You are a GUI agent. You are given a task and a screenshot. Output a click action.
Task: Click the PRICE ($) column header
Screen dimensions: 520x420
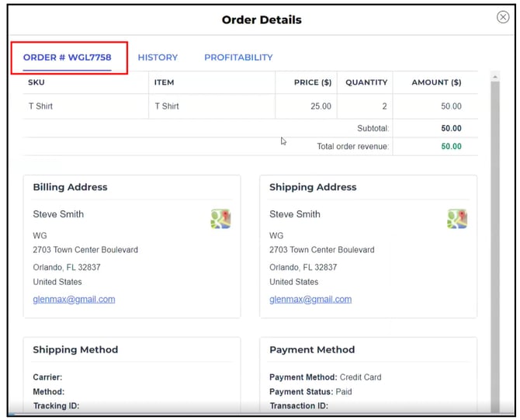(313, 82)
